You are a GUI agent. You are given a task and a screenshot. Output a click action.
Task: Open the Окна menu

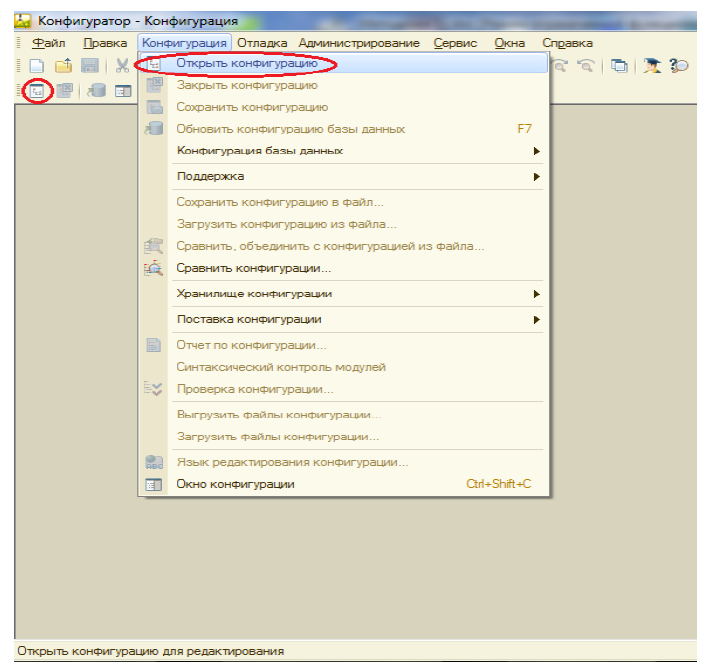tap(510, 43)
